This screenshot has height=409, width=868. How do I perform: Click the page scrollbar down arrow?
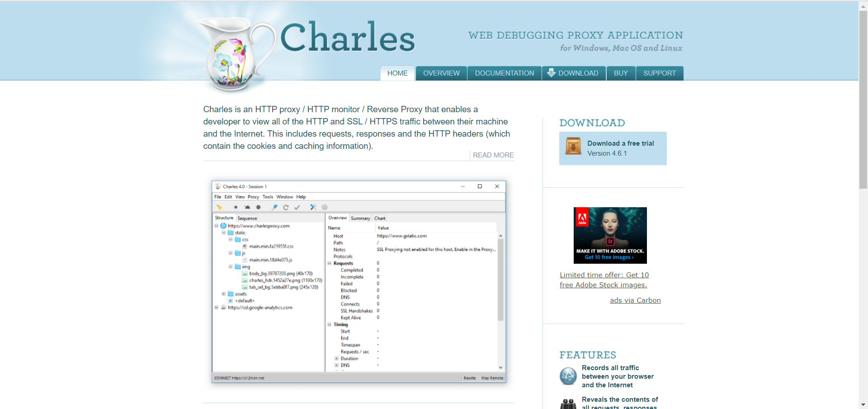863,405
